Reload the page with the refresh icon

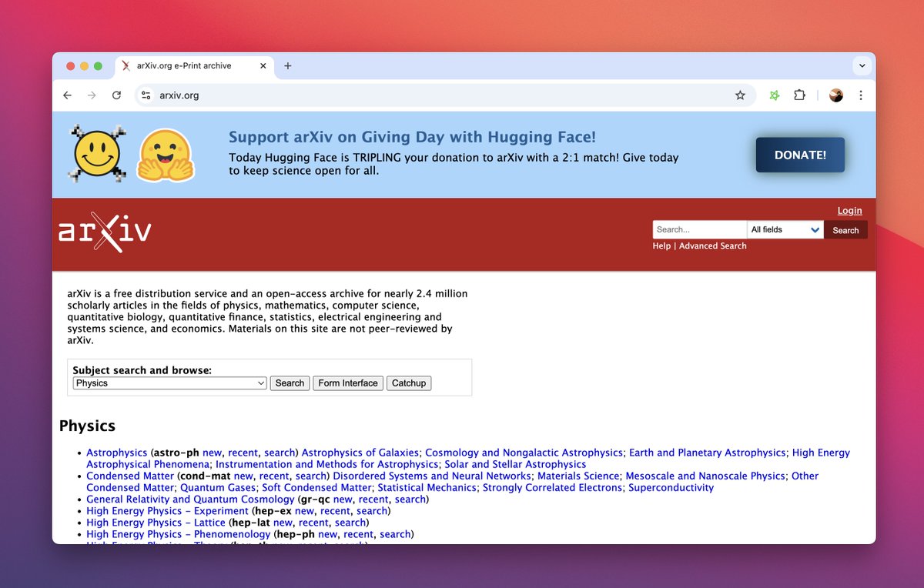click(x=117, y=95)
